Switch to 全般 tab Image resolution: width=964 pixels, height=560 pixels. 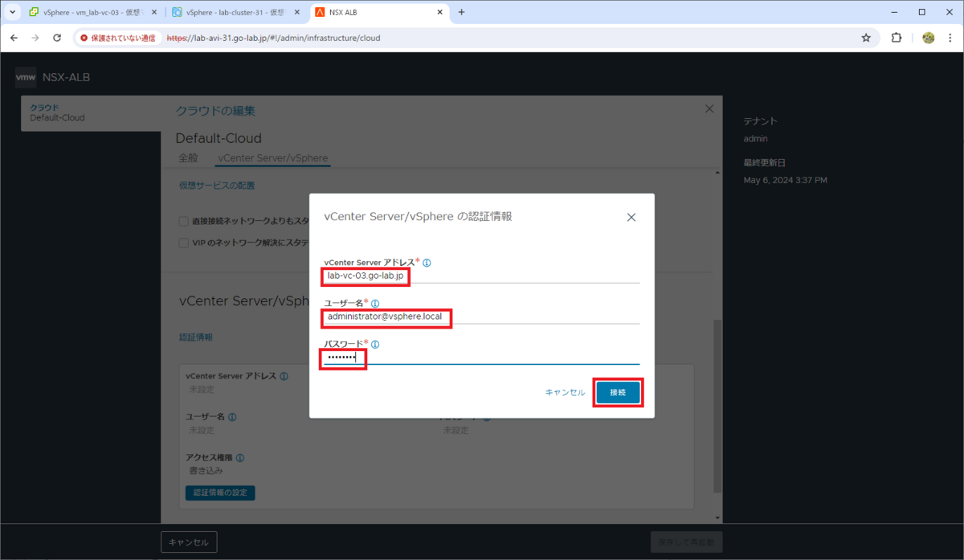[x=188, y=158]
